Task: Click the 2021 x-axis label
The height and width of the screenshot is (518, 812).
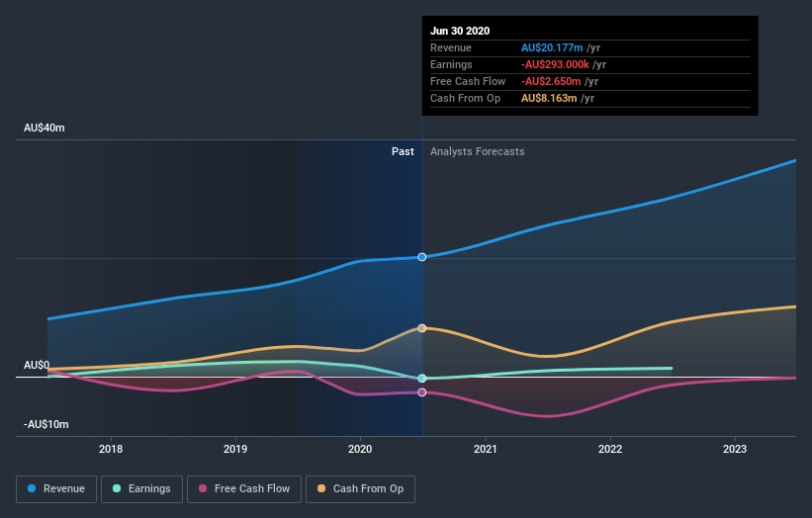Action: pos(486,449)
